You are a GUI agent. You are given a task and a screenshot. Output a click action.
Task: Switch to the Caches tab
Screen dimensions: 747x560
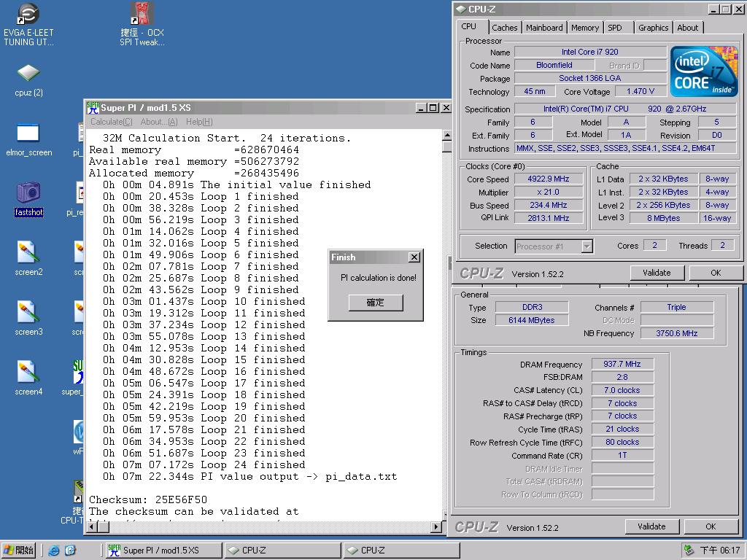(x=505, y=28)
